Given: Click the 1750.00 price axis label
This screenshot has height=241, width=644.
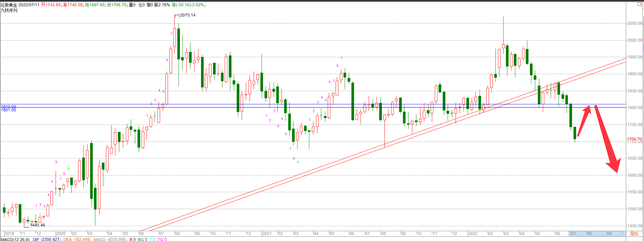Looking at the screenshot, I should (x=635, y=125).
